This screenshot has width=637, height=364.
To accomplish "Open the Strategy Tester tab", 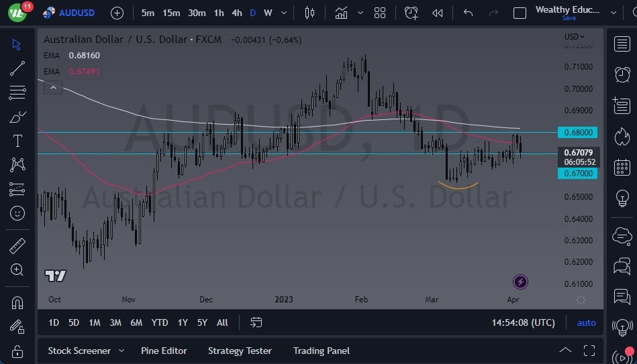I will [x=240, y=351].
